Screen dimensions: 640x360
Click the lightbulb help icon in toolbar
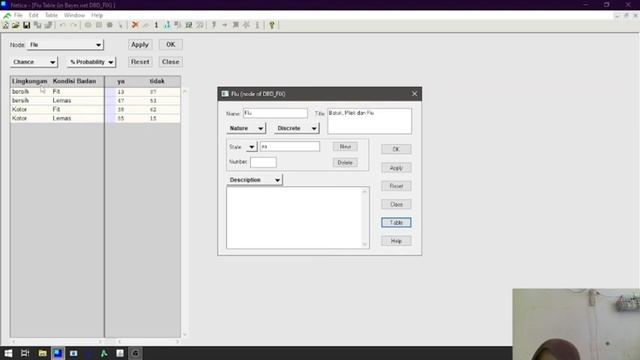[272, 25]
